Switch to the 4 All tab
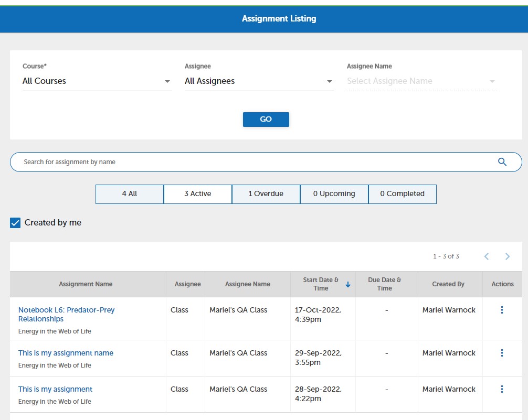Image resolution: width=528 pixels, height=420 pixels. click(x=130, y=194)
